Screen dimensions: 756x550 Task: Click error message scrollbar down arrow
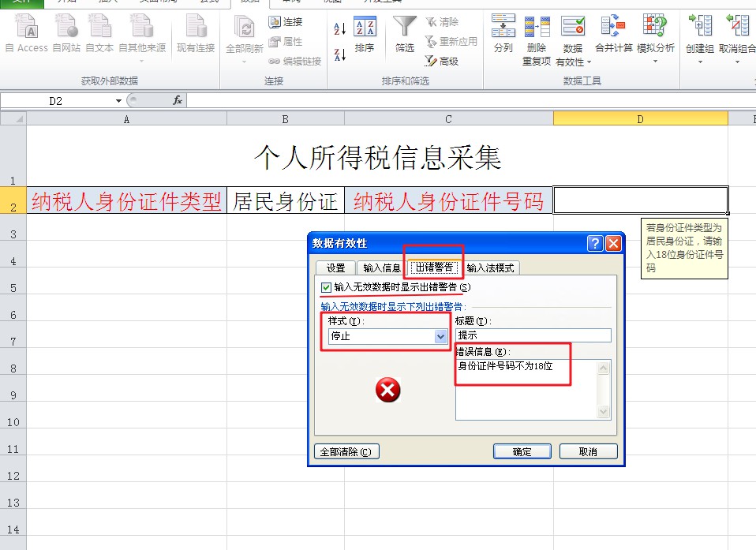click(604, 411)
